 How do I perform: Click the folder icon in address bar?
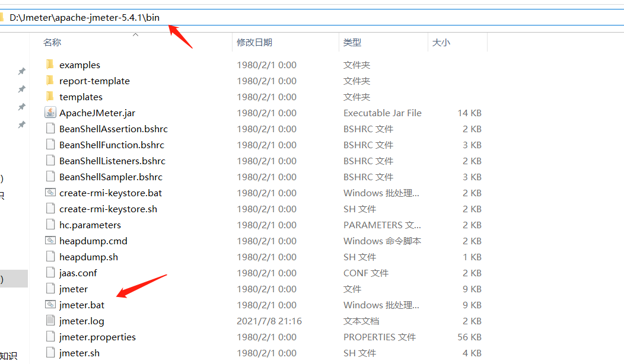(2, 18)
